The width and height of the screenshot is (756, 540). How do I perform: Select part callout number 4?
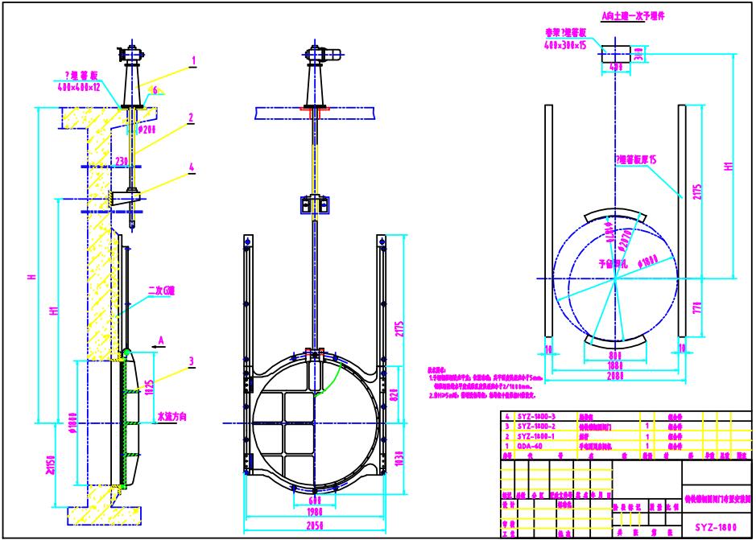[x=191, y=167]
